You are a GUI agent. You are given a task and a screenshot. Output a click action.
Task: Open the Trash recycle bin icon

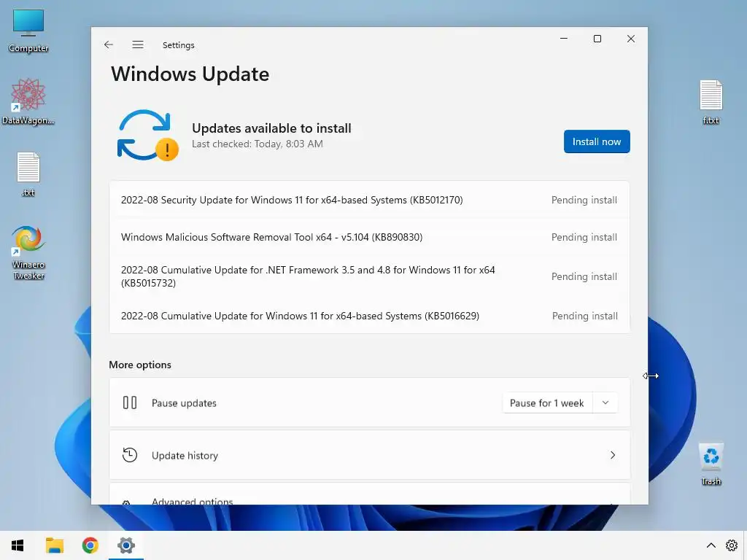(x=711, y=464)
